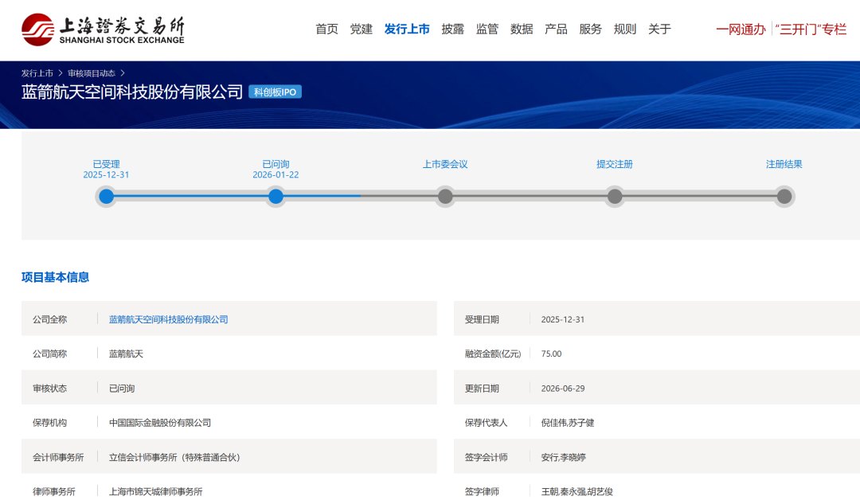Click the 一网通办 link
The height and width of the screenshot is (504, 860).
coord(741,29)
